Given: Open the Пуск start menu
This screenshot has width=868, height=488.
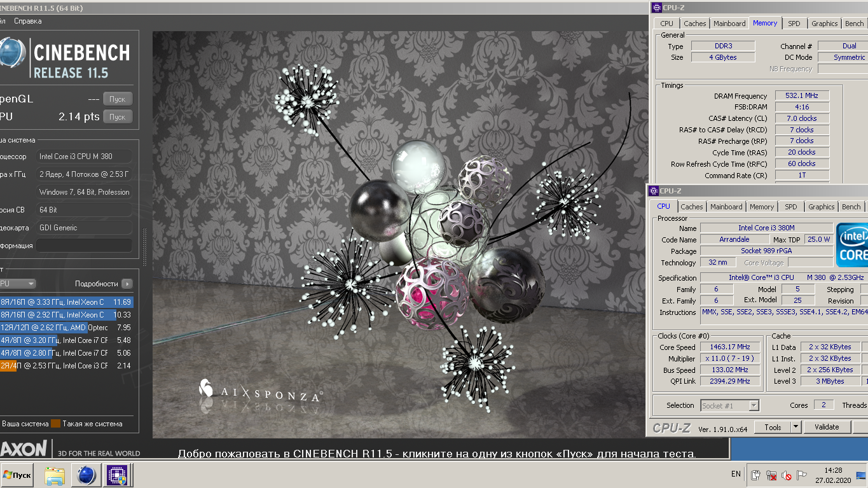Looking at the screenshot, I should point(17,475).
